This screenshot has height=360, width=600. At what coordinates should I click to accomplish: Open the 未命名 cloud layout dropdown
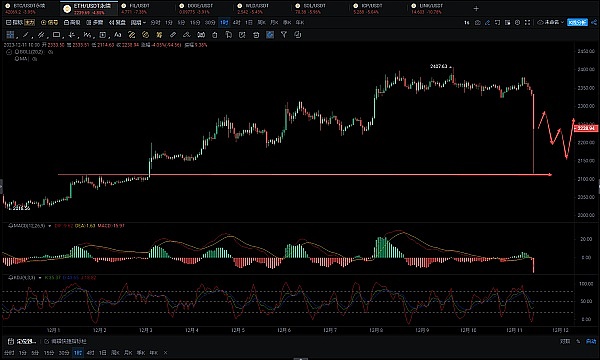pyautogui.click(x=551, y=23)
